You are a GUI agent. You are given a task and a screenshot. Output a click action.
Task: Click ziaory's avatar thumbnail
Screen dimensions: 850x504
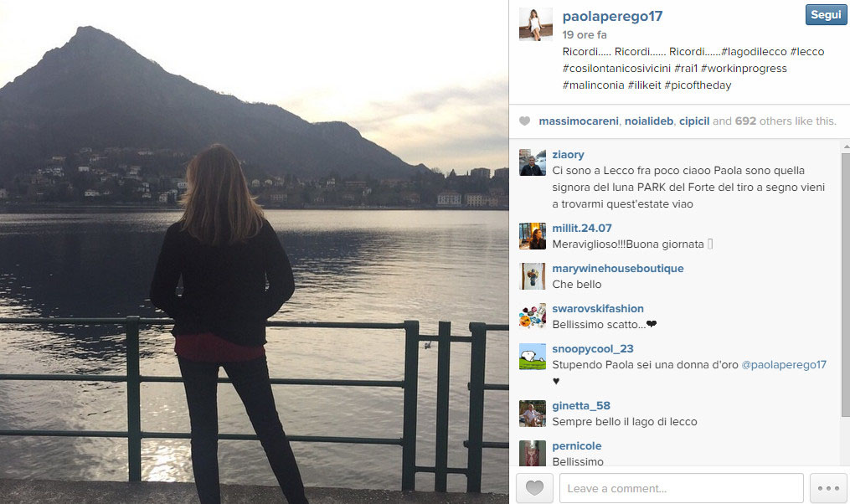tap(533, 162)
